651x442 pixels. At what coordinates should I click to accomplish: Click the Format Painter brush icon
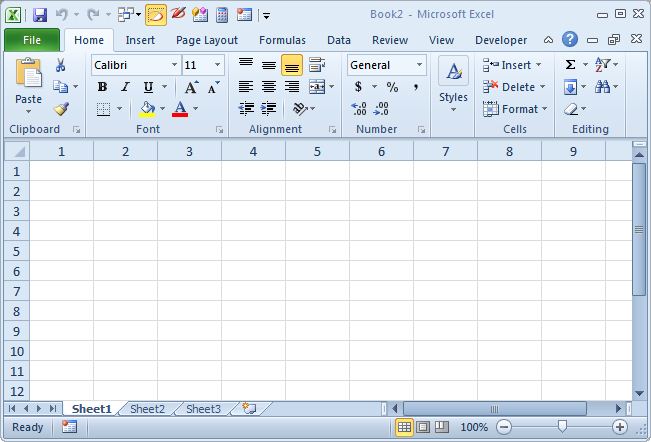(61, 109)
